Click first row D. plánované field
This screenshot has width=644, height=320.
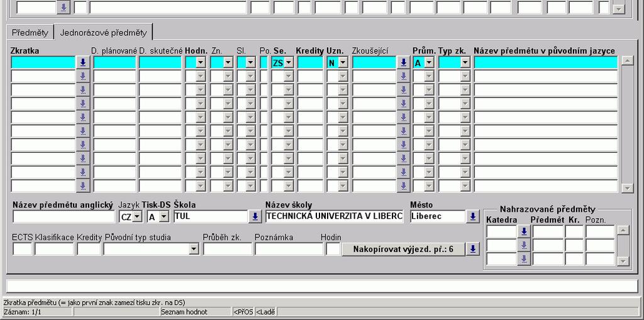114,62
